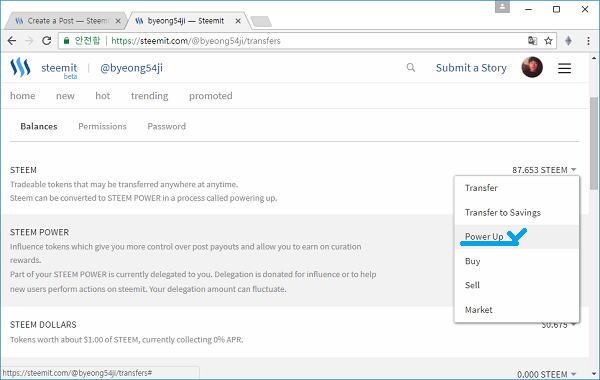The image size is (600, 380).
Task: Select Sell from the dropdown menu
Action: click(x=517, y=285)
